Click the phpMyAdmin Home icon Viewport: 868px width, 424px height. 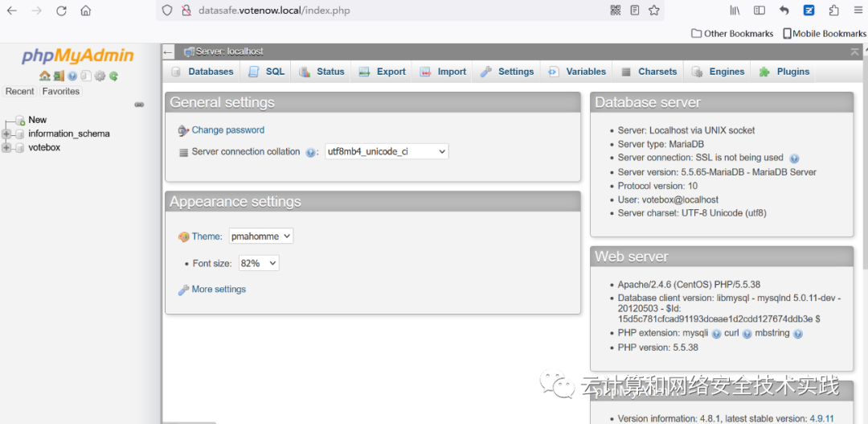point(44,76)
